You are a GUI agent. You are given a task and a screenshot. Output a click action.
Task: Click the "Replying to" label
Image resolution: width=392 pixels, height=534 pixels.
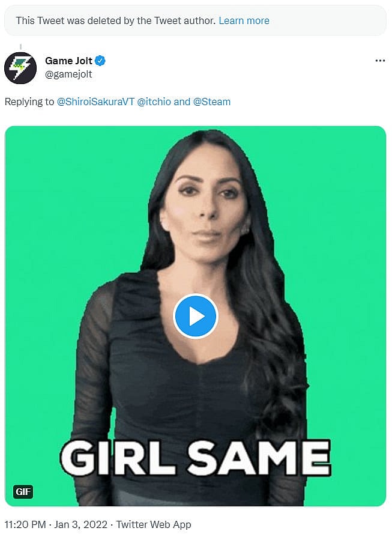point(29,102)
